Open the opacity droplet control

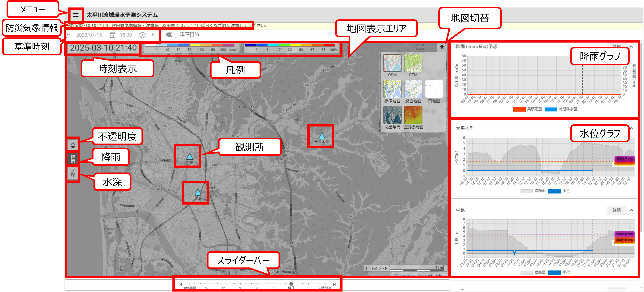pos(73,145)
